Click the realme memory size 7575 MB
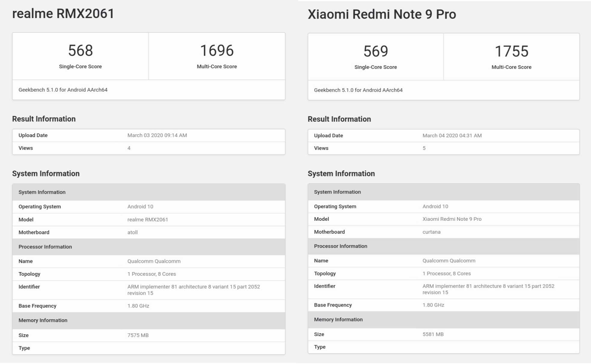 pyautogui.click(x=138, y=335)
